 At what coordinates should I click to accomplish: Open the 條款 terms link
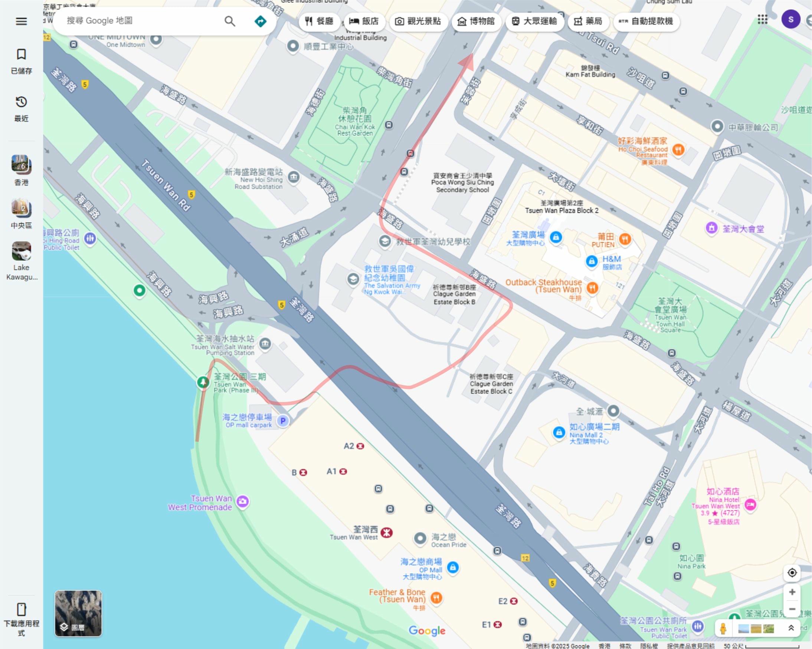coord(626,646)
